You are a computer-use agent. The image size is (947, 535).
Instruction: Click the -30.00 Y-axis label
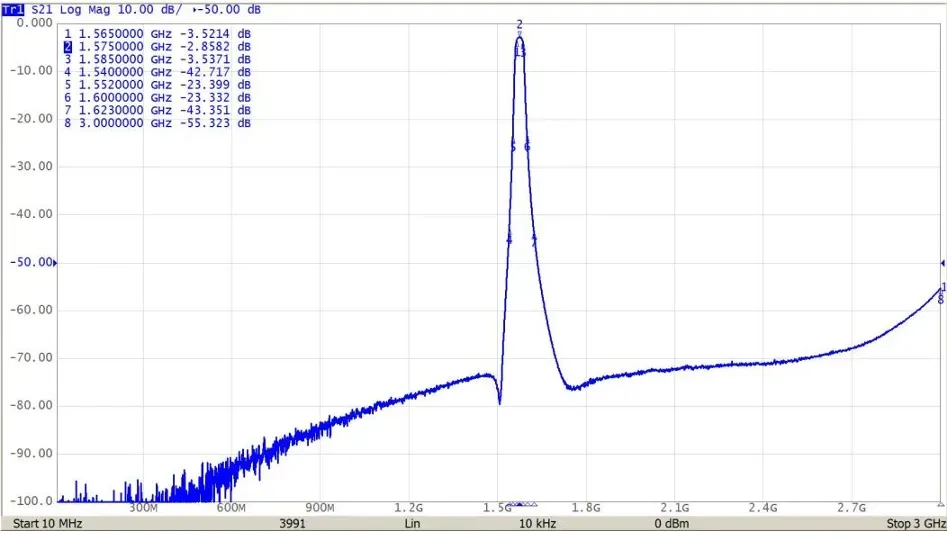pos(31,166)
